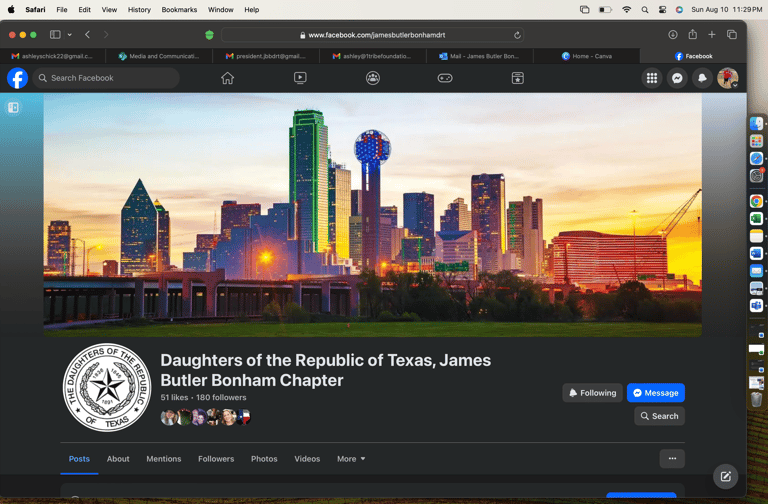Click the first follower avatar thumbnail
Viewport: 768px width, 504px height.
[168, 417]
